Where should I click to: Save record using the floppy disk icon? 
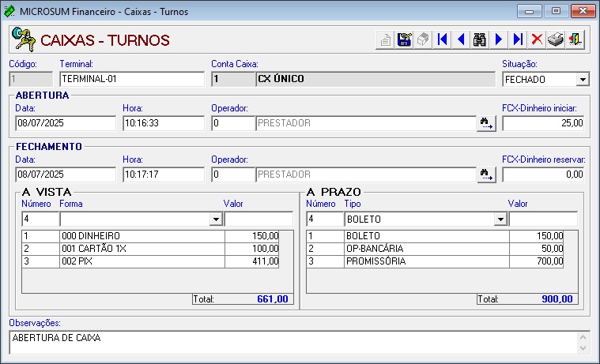(404, 39)
